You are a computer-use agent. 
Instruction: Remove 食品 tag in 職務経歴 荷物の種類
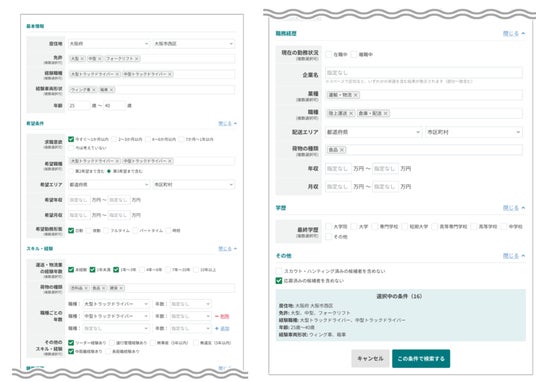(342, 150)
